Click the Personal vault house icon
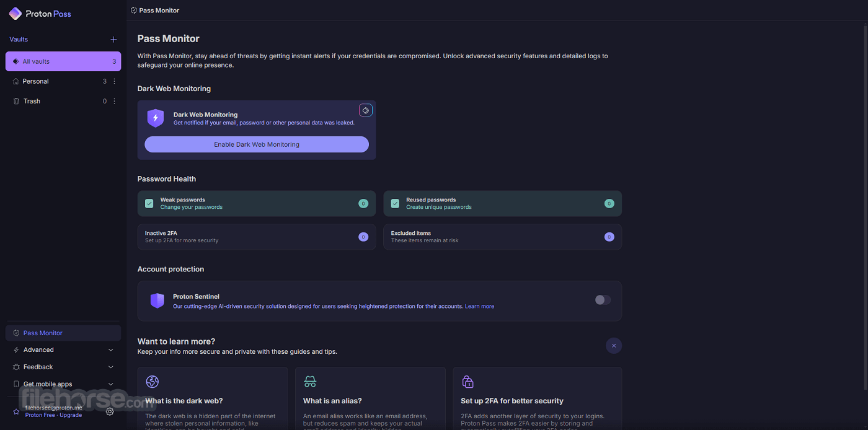Viewport: 868px width, 430px height. pyautogui.click(x=16, y=81)
